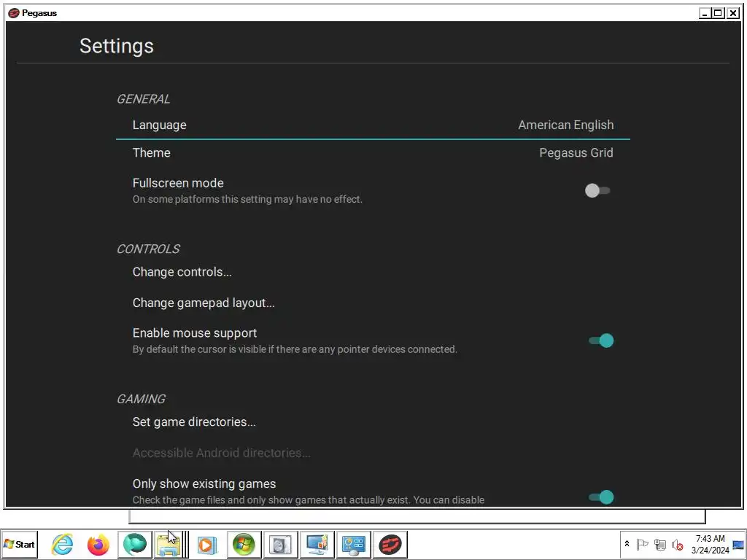Open the monitor personalization taskbar icon

(317, 544)
